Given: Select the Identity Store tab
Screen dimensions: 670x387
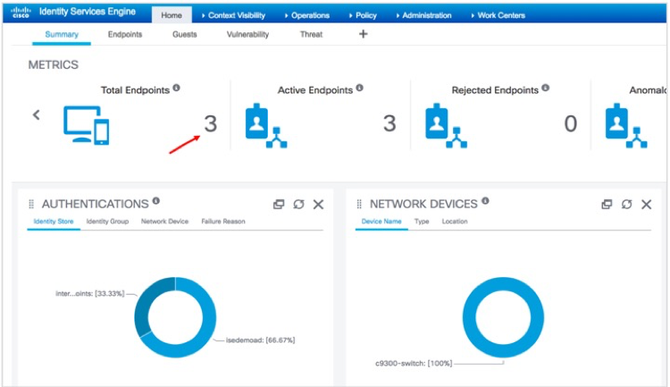Looking at the screenshot, I should pos(53,221).
